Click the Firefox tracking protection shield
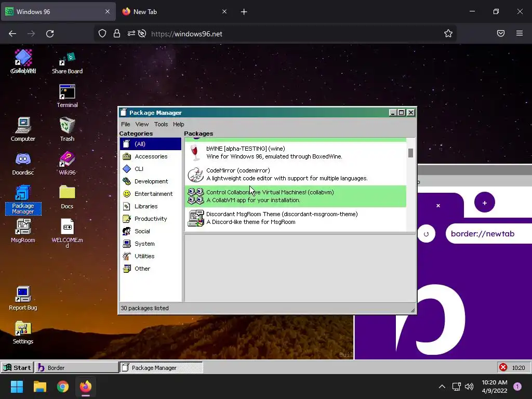 (102, 34)
